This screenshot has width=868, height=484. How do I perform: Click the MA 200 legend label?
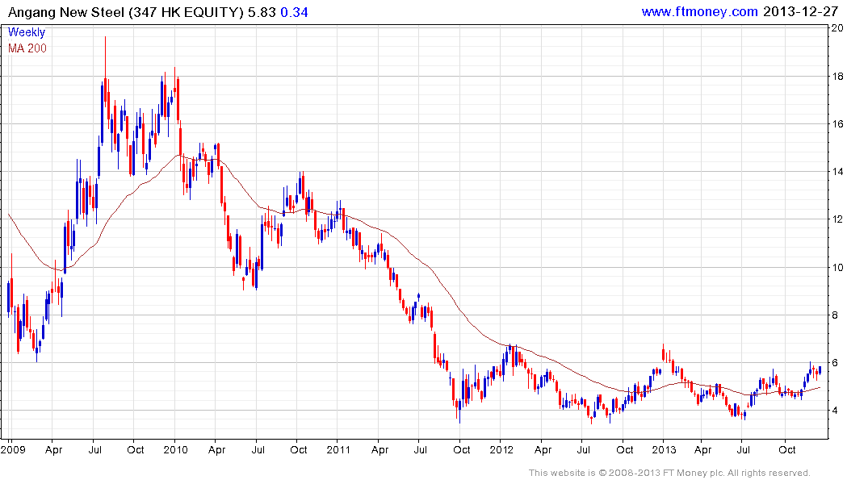pos(27,48)
